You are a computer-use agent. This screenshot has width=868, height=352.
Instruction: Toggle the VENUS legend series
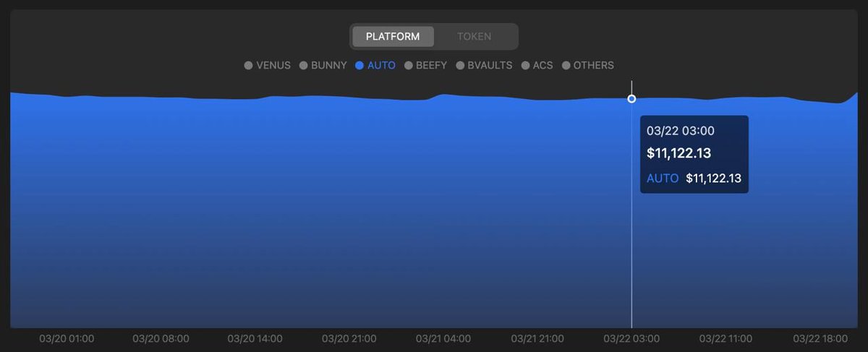pyautogui.click(x=268, y=65)
